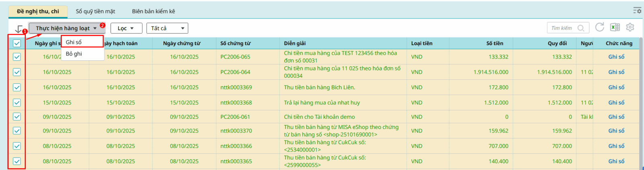Viewport: 644px width, 170px height.
Task: Click description 'Chi tiền cho Tài khoản demo'
Action: tap(320, 117)
